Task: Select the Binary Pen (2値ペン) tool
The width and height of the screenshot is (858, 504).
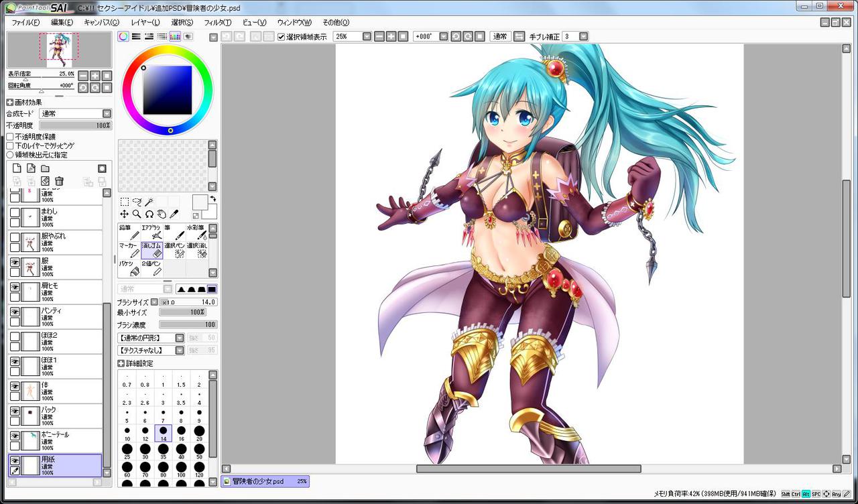Action: pyautogui.click(x=152, y=268)
